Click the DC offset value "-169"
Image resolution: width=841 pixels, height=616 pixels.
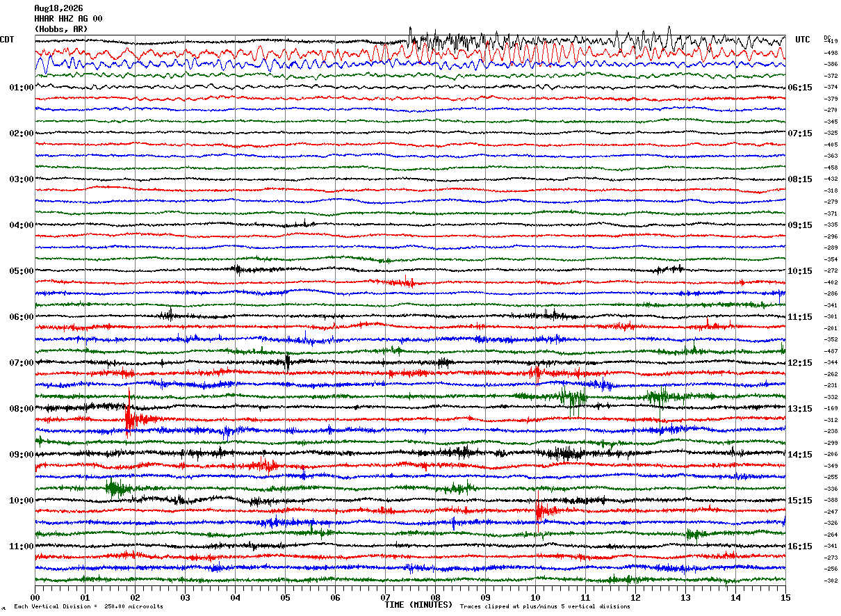[x=831, y=408]
